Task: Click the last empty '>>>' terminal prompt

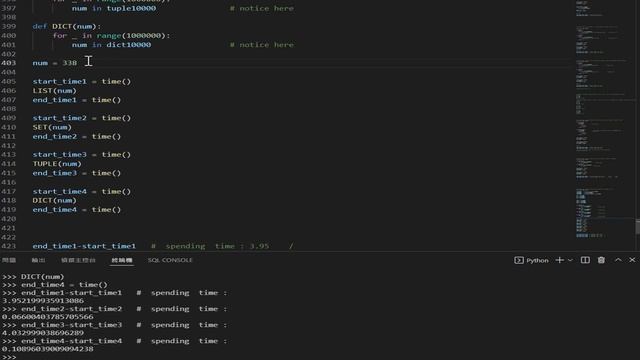Action: coord(9,357)
